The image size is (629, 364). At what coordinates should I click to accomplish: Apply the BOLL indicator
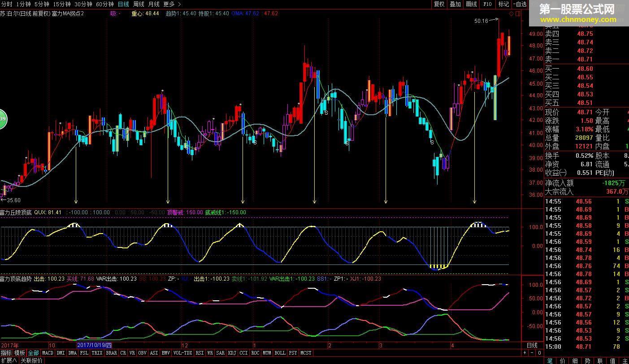click(x=280, y=353)
